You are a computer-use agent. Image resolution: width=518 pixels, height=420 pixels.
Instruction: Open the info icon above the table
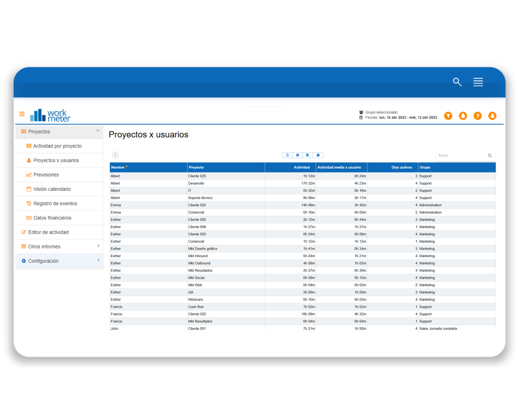click(x=115, y=155)
